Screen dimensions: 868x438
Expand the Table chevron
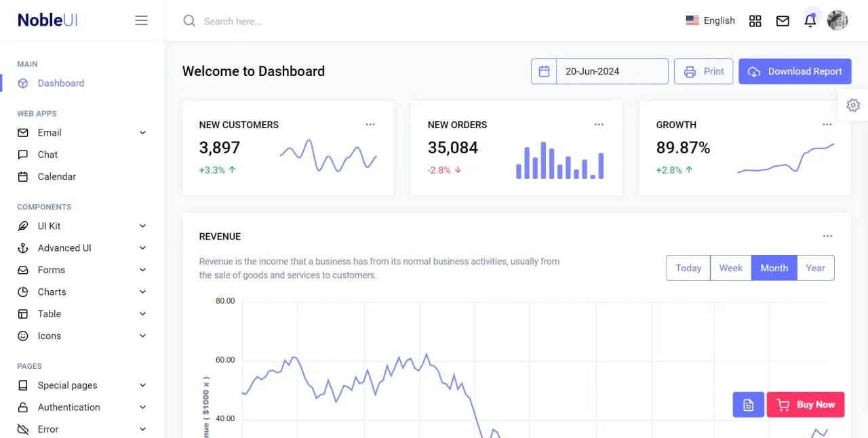(x=142, y=314)
